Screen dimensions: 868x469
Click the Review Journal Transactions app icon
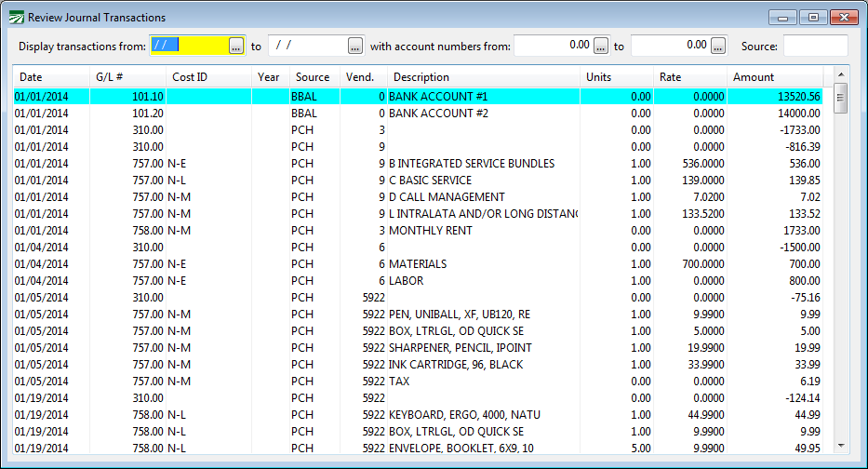[16, 17]
